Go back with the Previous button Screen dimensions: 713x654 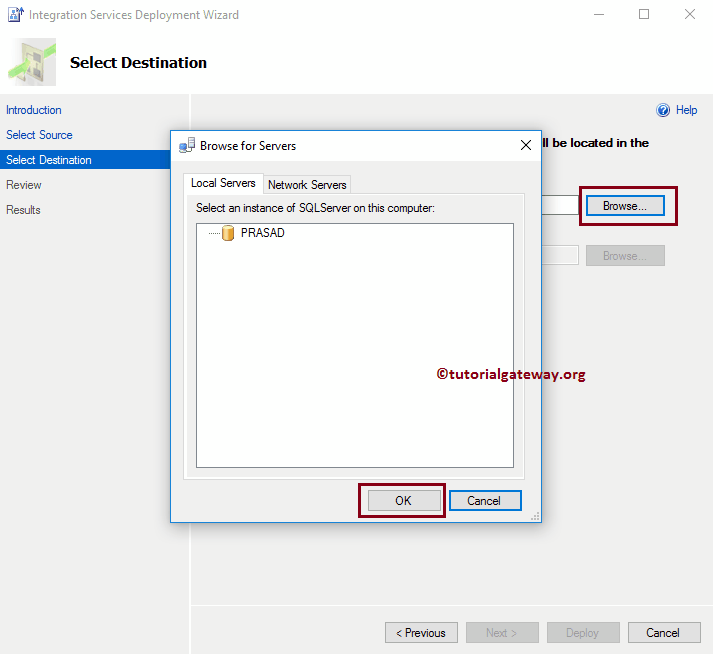click(421, 633)
